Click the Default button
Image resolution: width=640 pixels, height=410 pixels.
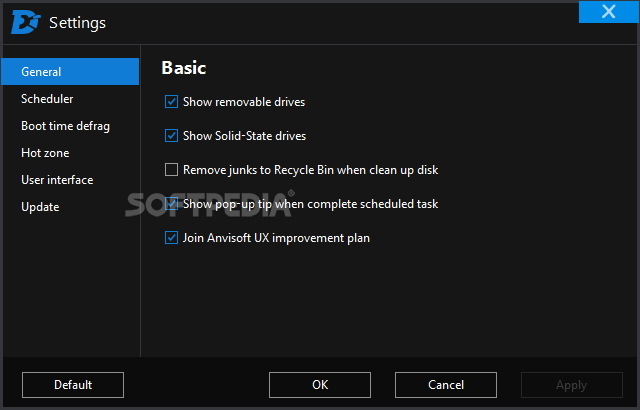tap(73, 385)
